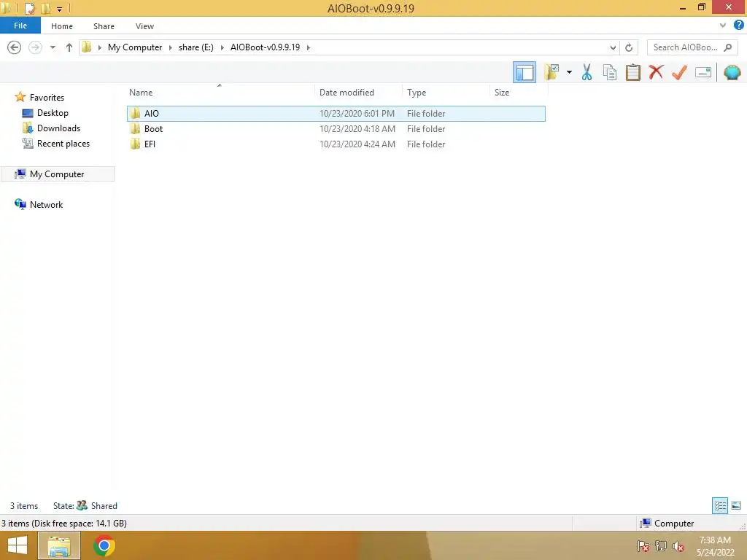
Task: Click the search magnifier icon
Action: [727, 47]
